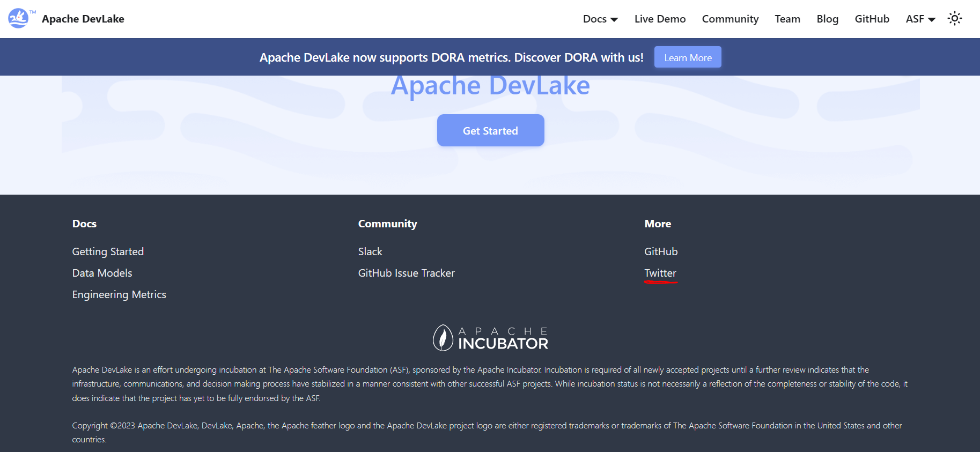Image resolution: width=980 pixels, height=452 pixels.
Task: Click the Get Started button
Action: 490,130
